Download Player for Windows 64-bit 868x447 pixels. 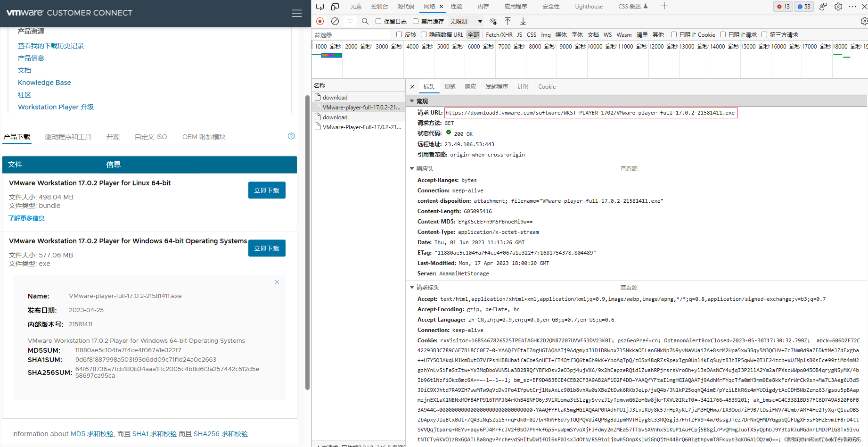coord(267,248)
